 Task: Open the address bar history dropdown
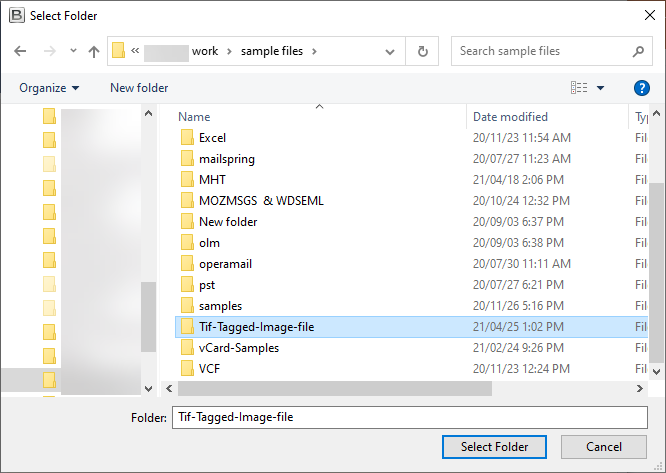coord(389,52)
